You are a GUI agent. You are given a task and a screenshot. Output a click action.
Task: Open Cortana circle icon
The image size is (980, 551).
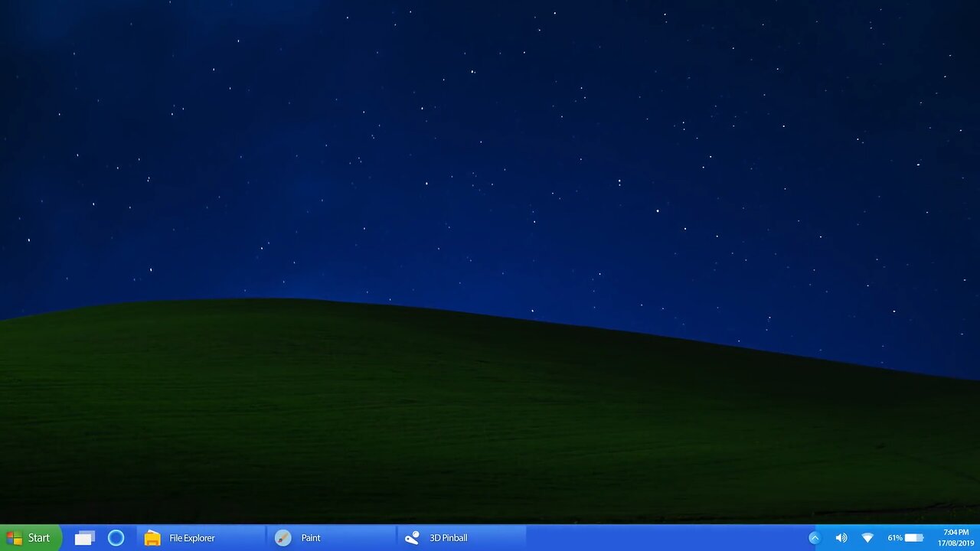point(116,538)
